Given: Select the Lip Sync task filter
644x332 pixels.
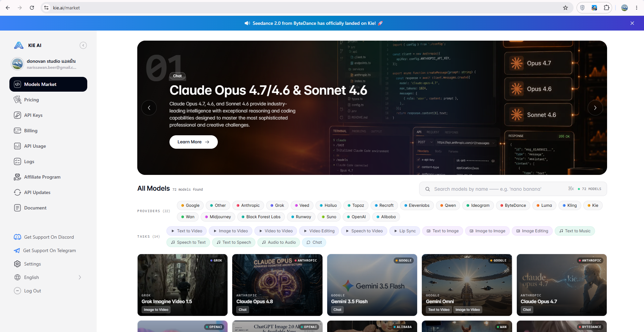Looking at the screenshot, I should pyautogui.click(x=405, y=231).
